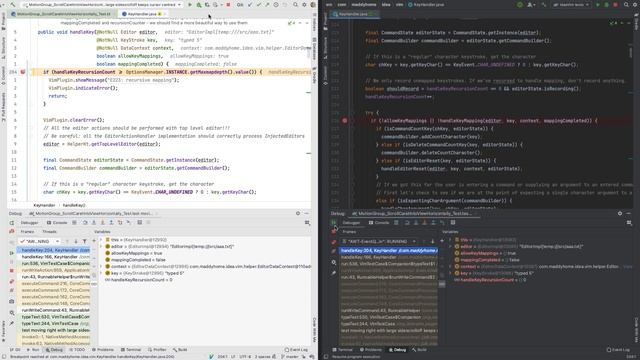Open the run configuration dropdown in the dark IDE

(x=571, y=4)
